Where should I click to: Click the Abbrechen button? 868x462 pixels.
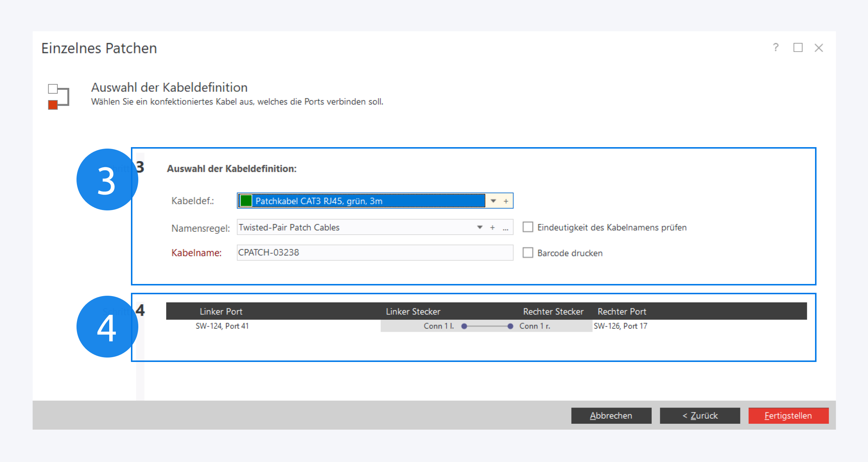click(x=611, y=416)
